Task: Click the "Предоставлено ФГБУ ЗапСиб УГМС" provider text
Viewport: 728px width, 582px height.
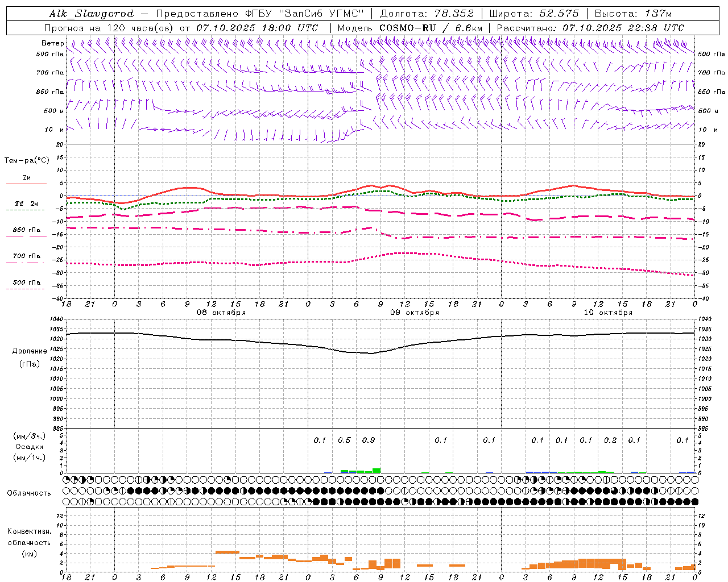Action: 260,14
